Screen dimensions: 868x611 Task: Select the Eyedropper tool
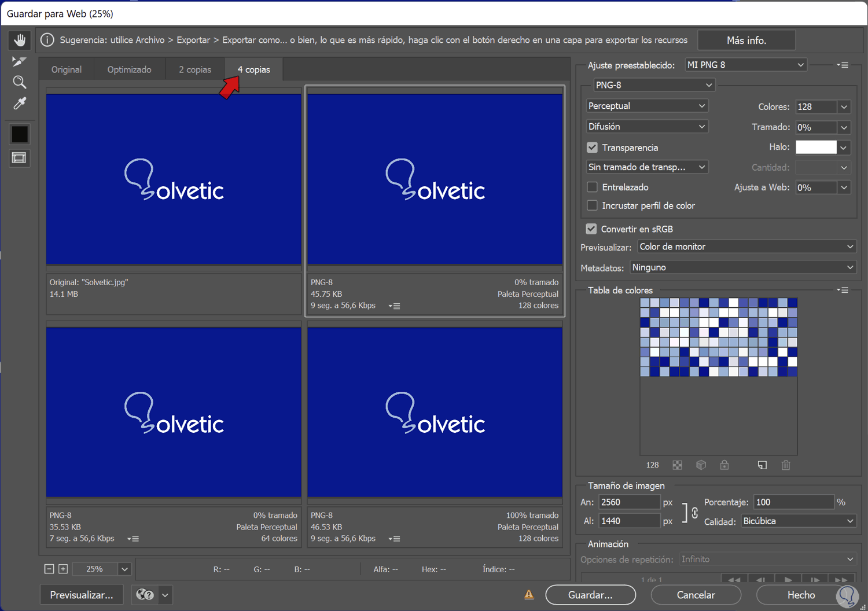coord(20,104)
